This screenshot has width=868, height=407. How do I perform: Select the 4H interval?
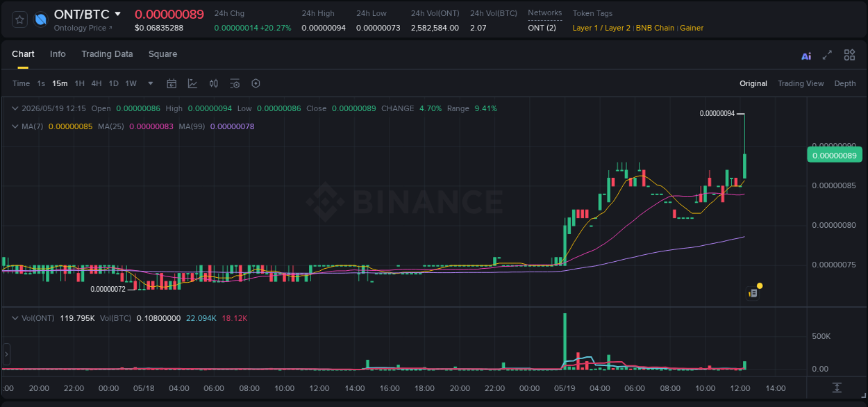point(97,83)
